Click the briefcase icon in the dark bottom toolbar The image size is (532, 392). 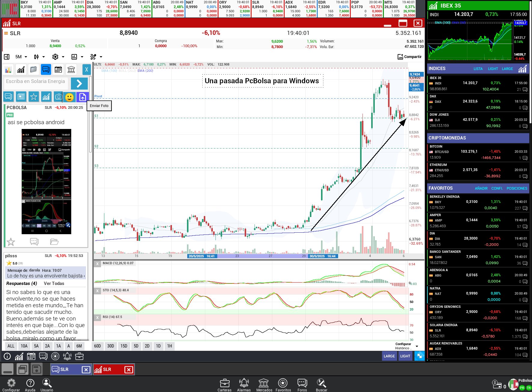tap(79, 357)
